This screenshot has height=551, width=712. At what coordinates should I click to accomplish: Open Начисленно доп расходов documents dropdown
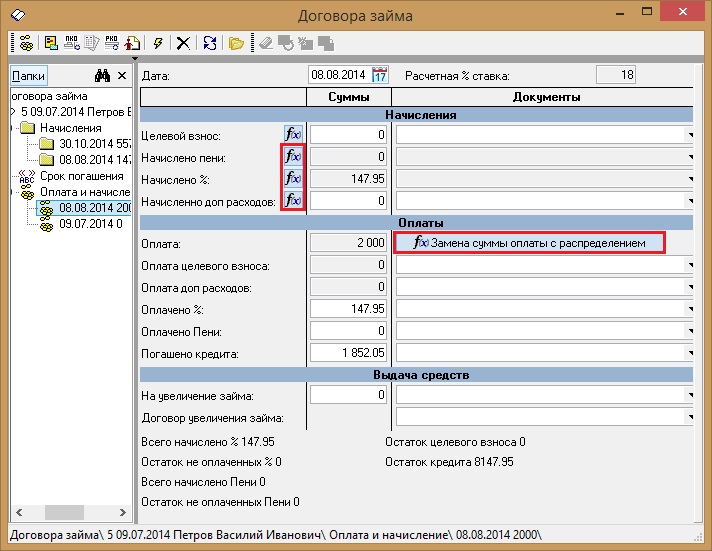pyautogui.click(x=690, y=200)
